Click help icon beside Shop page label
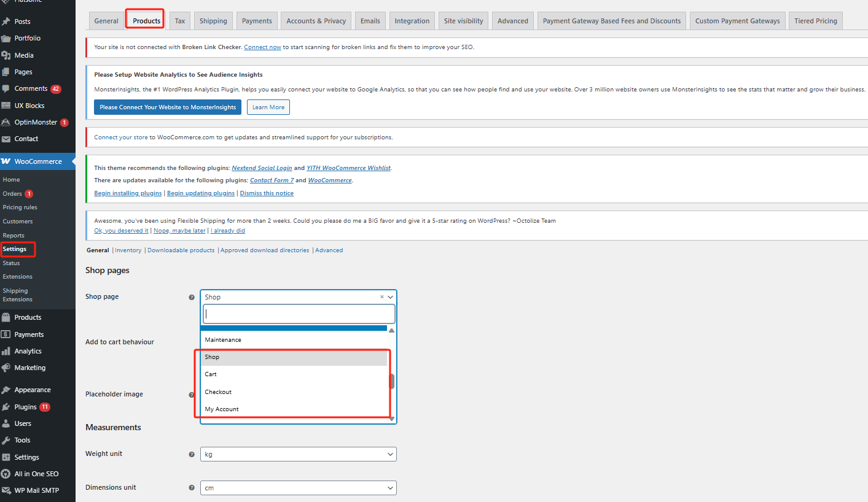 (x=191, y=297)
